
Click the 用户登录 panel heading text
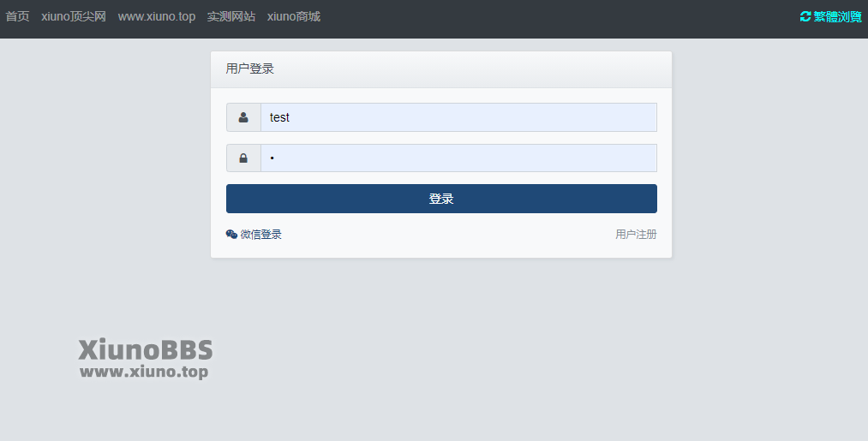tap(249, 69)
